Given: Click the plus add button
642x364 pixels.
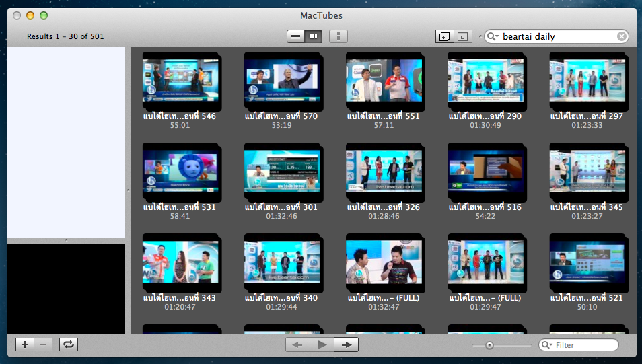Looking at the screenshot, I should click(25, 344).
